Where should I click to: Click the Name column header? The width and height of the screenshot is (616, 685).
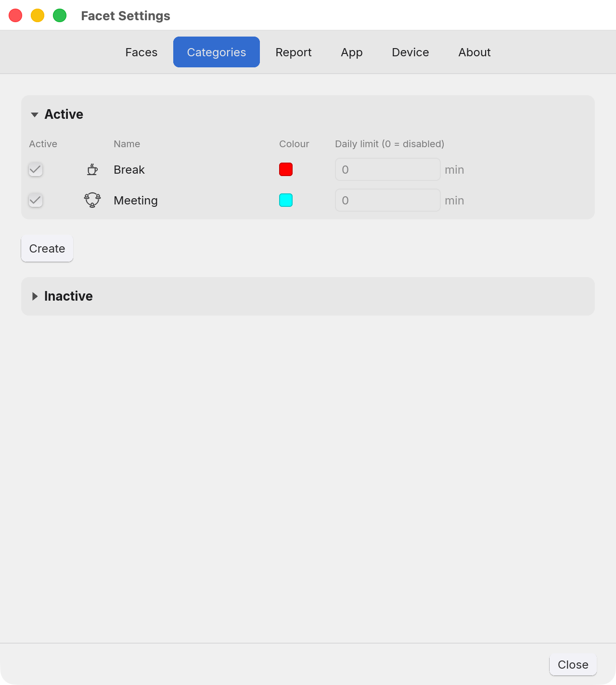pos(127,144)
